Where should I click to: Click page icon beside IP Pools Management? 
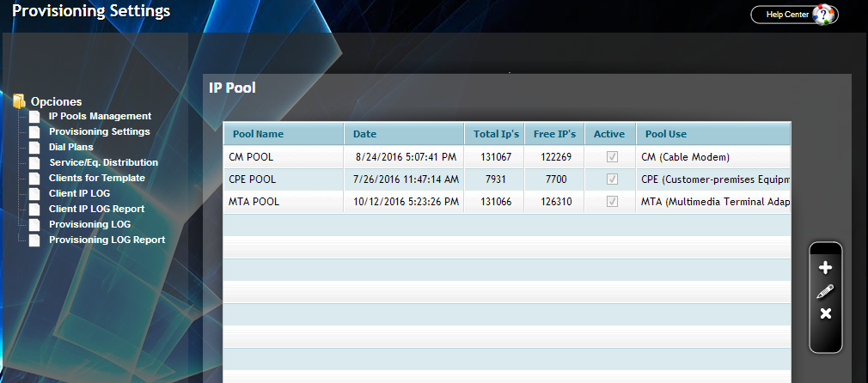34,117
